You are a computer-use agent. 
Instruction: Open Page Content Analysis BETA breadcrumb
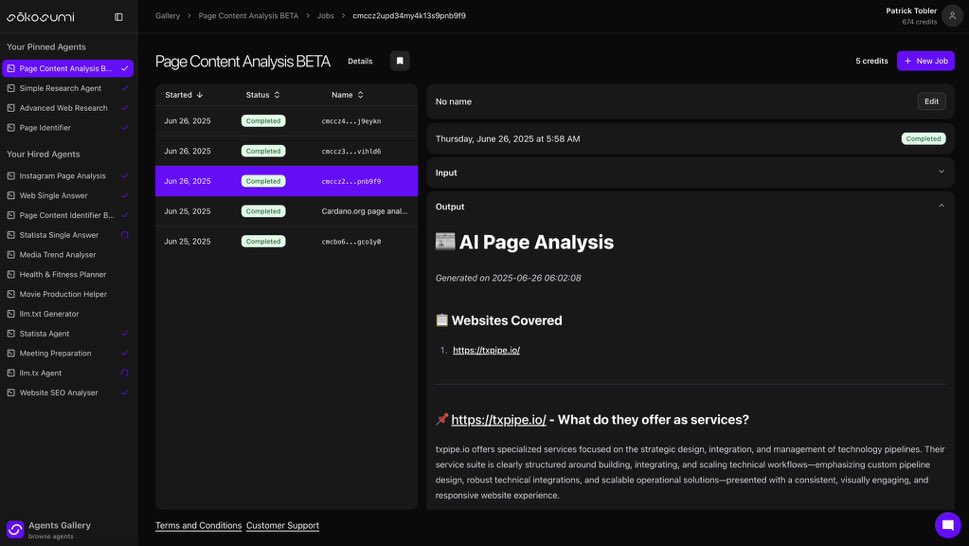point(248,16)
